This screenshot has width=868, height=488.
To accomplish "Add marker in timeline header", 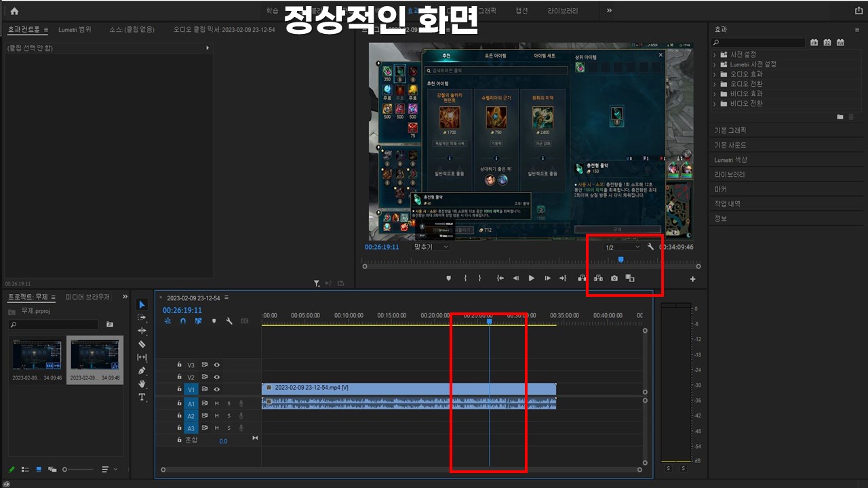I will coord(214,321).
